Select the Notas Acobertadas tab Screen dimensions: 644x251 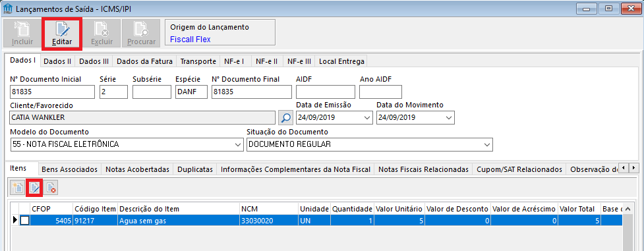[x=137, y=169]
